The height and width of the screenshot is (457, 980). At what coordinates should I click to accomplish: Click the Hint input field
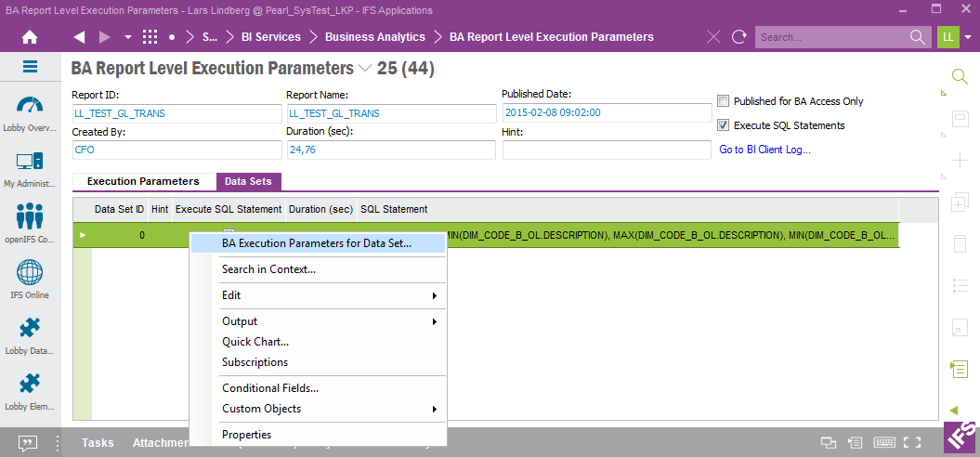coord(607,150)
